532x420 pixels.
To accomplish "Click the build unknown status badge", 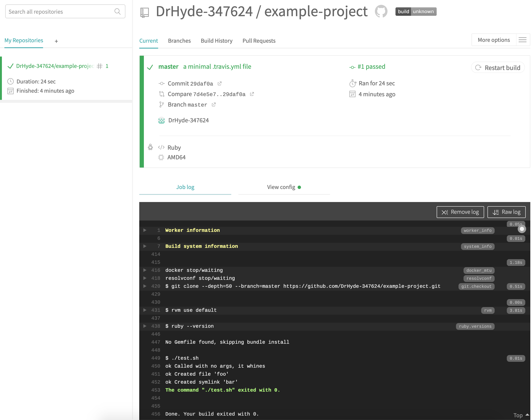I will coord(416,12).
